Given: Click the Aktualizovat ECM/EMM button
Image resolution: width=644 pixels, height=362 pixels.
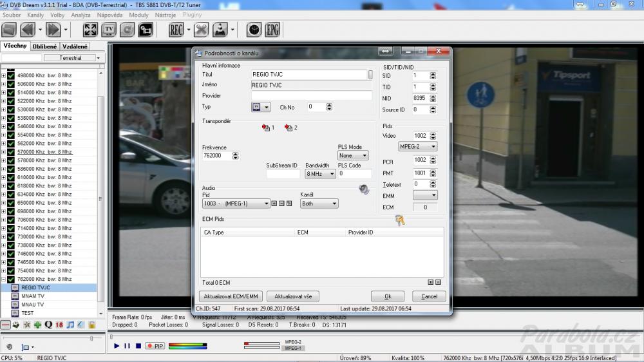Looking at the screenshot, I should pyautogui.click(x=231, y=296).
